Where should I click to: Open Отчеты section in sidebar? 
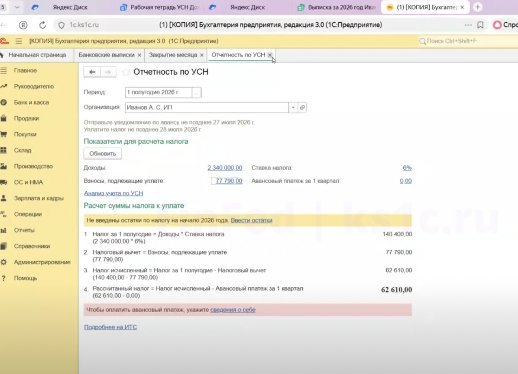point(24,230)
